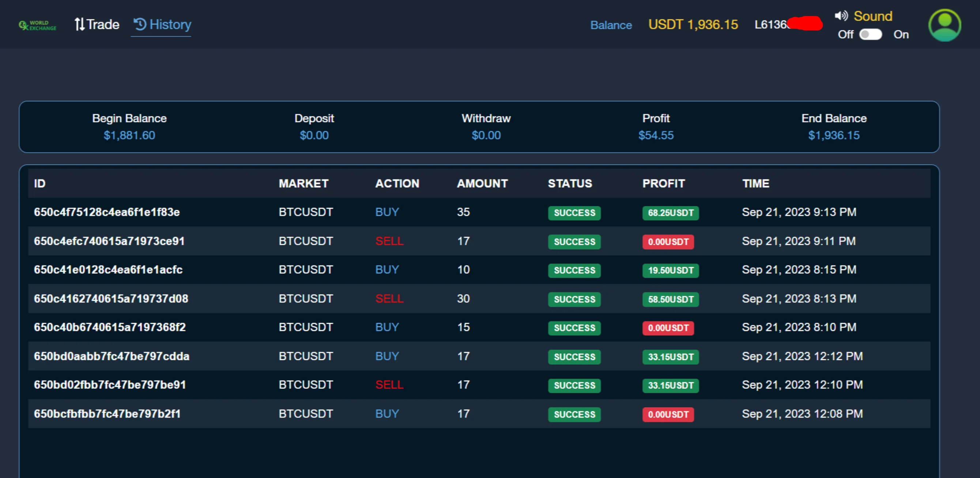Click the Trade up-down arrows icon

(x=79, y=24)
